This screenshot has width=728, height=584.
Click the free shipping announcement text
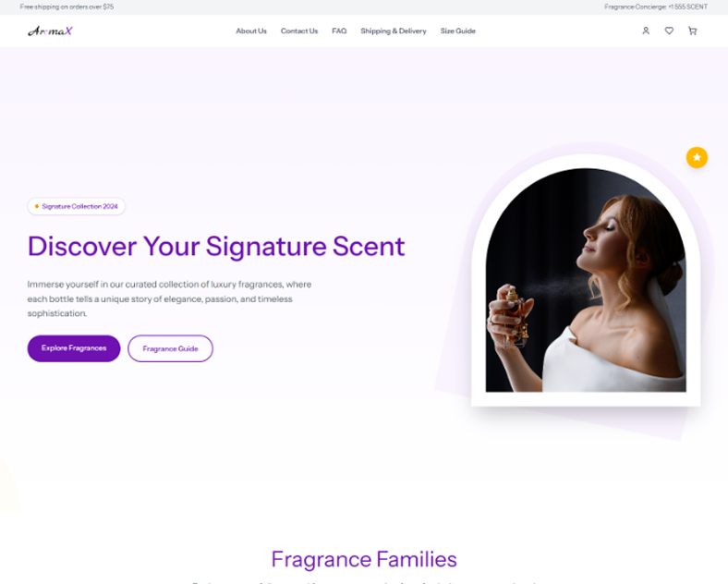coord(67,6)
